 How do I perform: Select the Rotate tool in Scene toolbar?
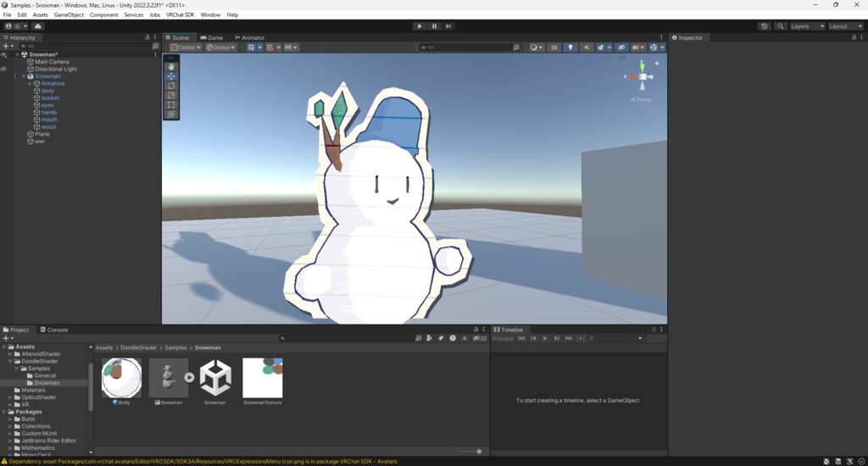tap(171, 86)
